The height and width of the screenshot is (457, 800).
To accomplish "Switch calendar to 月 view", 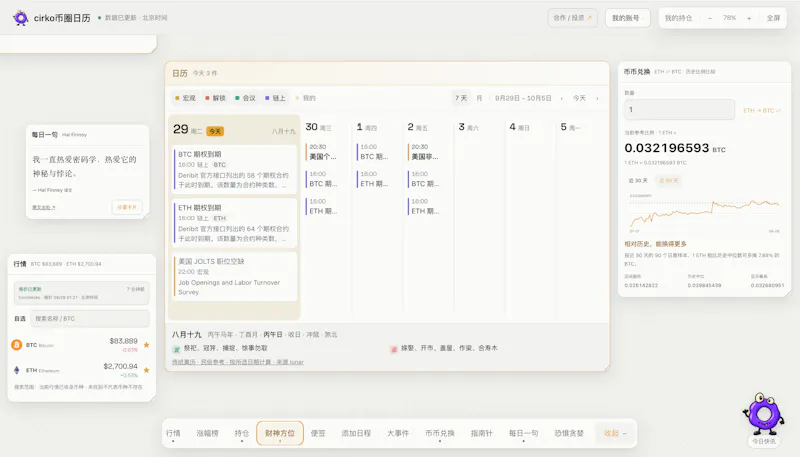I will (479, 98).
